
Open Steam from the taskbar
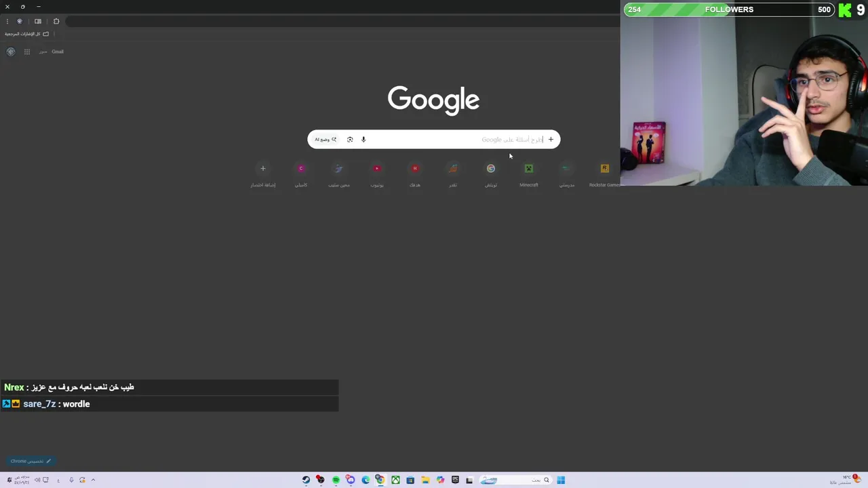[306, 480]
